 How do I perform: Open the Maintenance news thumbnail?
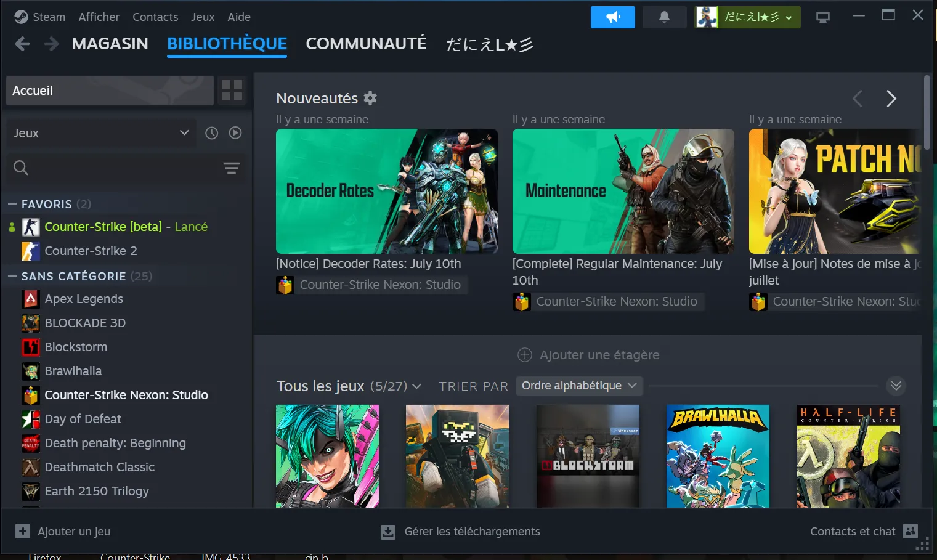(x=623, y=191)
